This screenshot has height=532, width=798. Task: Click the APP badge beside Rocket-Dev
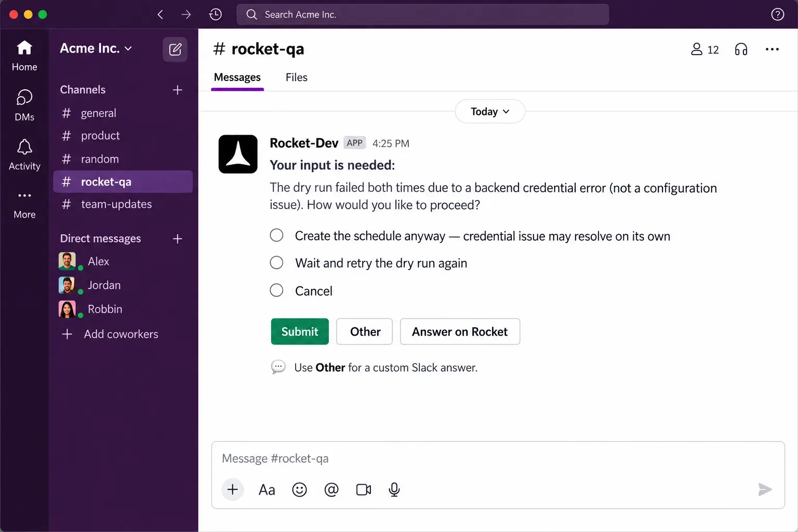pos(355,143)
